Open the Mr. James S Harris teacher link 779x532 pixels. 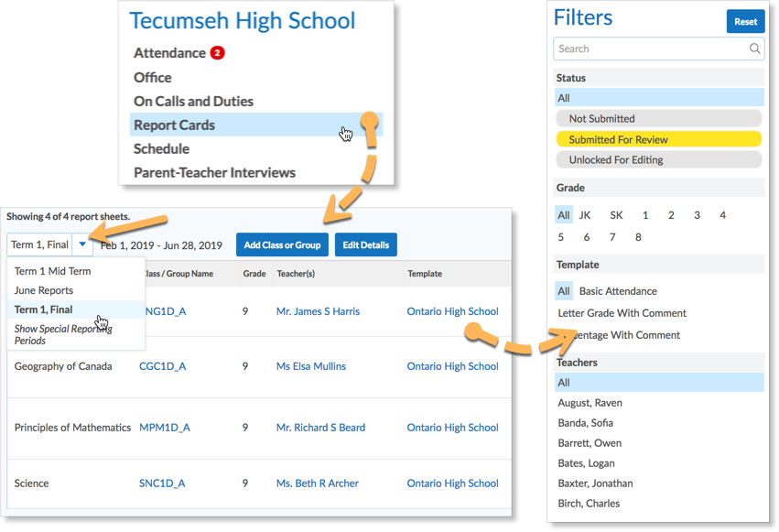pos(318,311)
